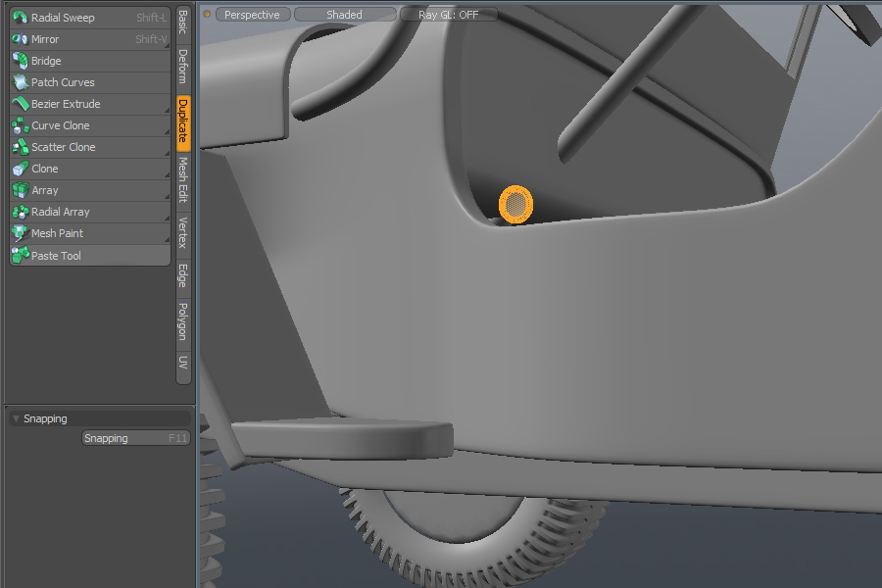Collapse the Snapping section triangle
Screen dimensions: 882x588
(16, 418)
